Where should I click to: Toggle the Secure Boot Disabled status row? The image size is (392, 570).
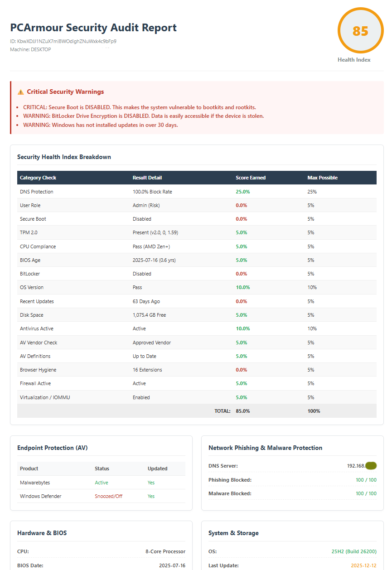(x=140, y=219)
